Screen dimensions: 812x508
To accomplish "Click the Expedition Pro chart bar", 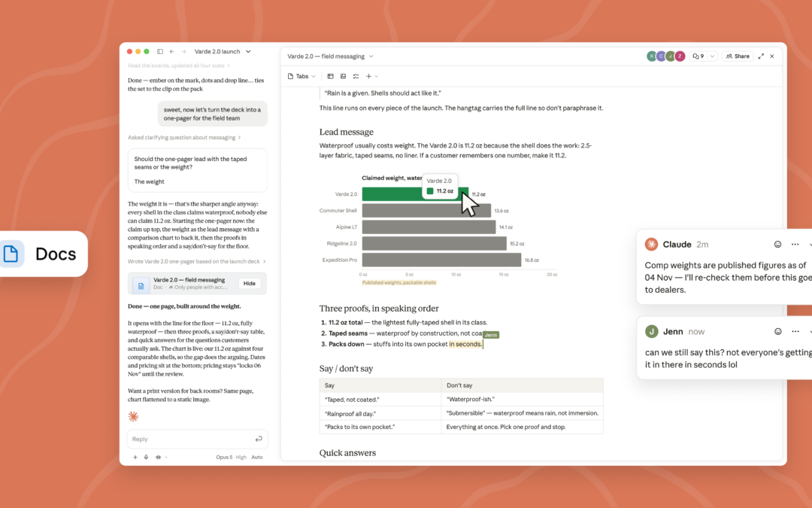I will coord(441,260).
